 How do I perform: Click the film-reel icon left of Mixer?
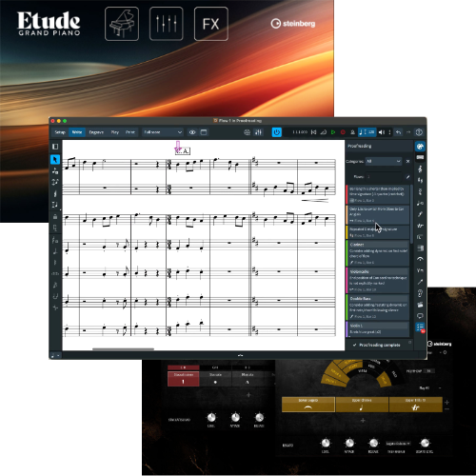247,132
